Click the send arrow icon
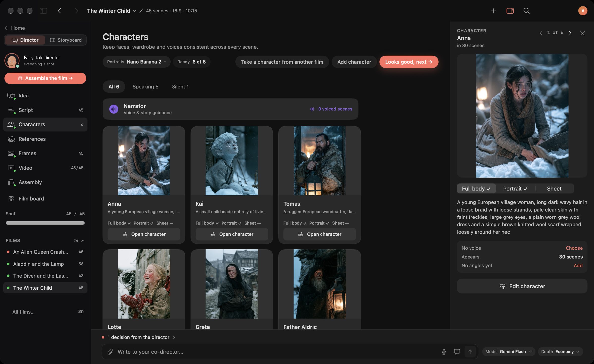 click(470, 352)
